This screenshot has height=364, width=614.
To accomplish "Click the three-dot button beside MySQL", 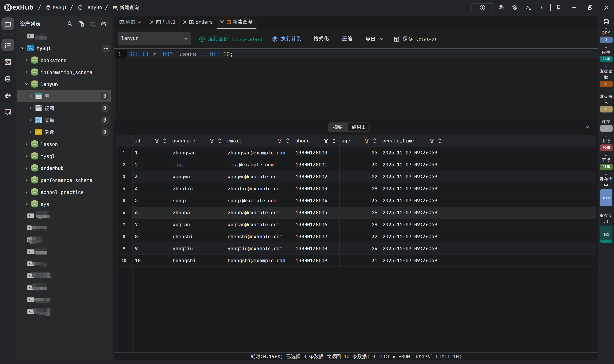I will tap(106, 48).
